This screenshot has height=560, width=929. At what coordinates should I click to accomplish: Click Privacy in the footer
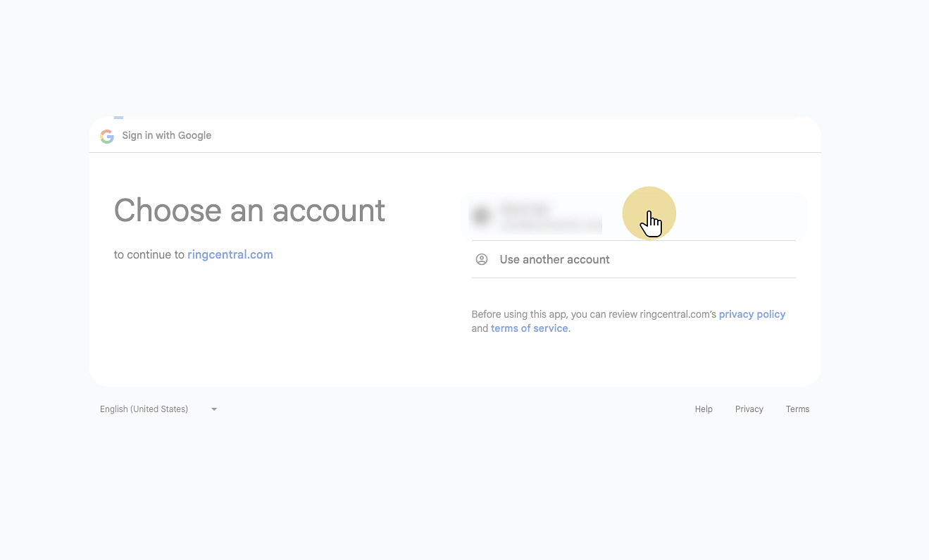(x=749, y=409)
